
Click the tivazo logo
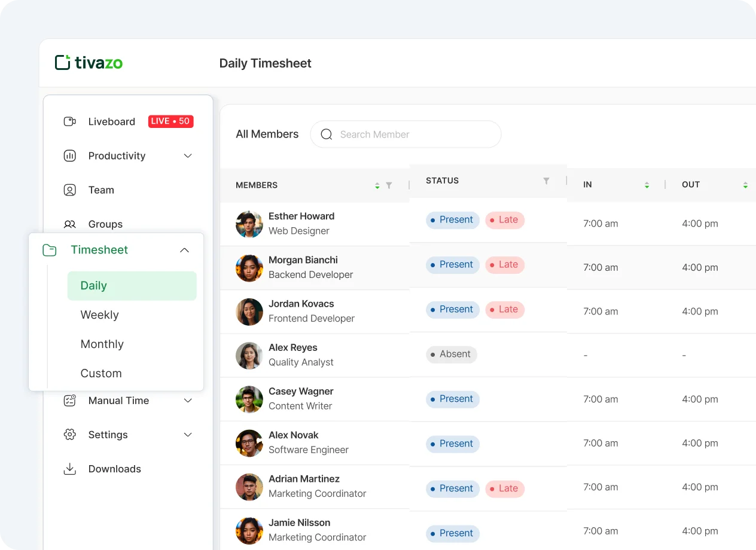click(x=89, y=63)
